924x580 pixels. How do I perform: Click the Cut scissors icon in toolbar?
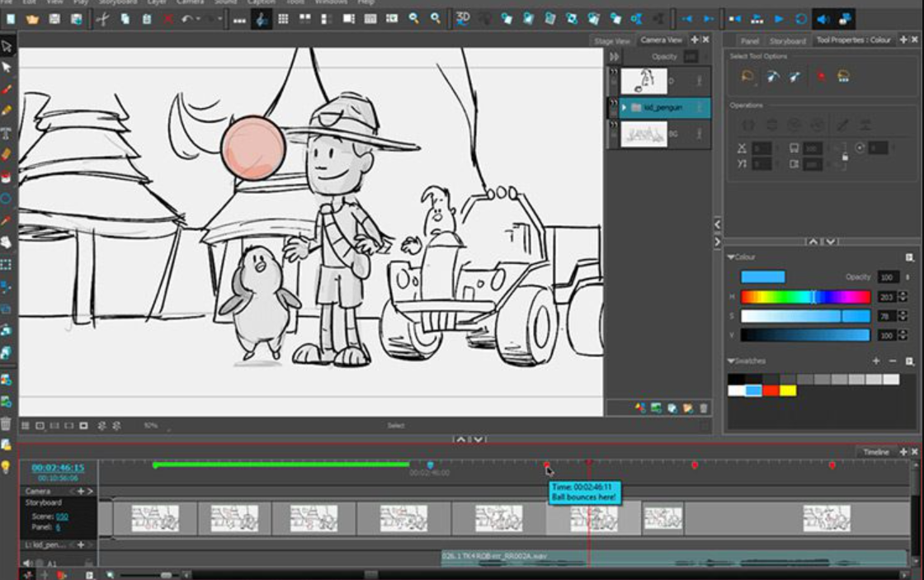point(102,19)
